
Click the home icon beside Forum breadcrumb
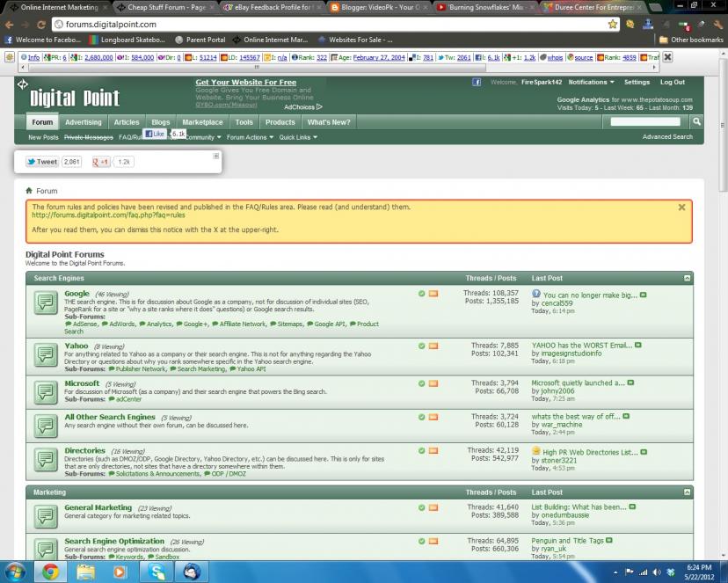pos(29,191)
